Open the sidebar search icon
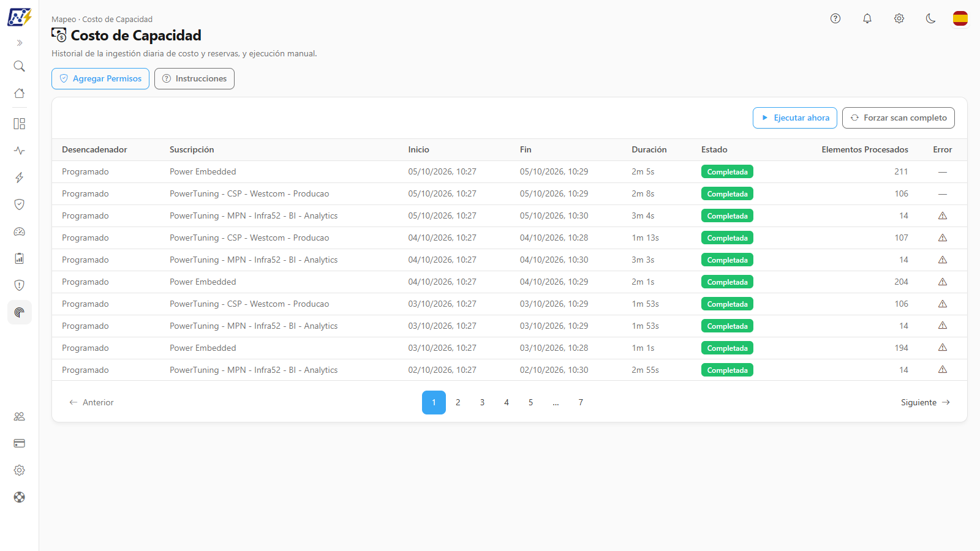980x551 pixels. tap(20, 66)
